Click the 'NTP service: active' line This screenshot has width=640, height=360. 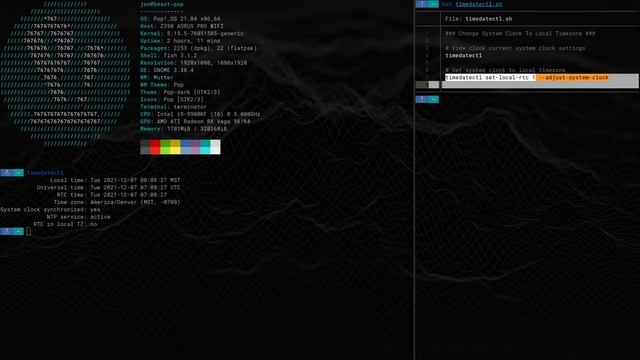pyautogui.click(x=78, y=217)
